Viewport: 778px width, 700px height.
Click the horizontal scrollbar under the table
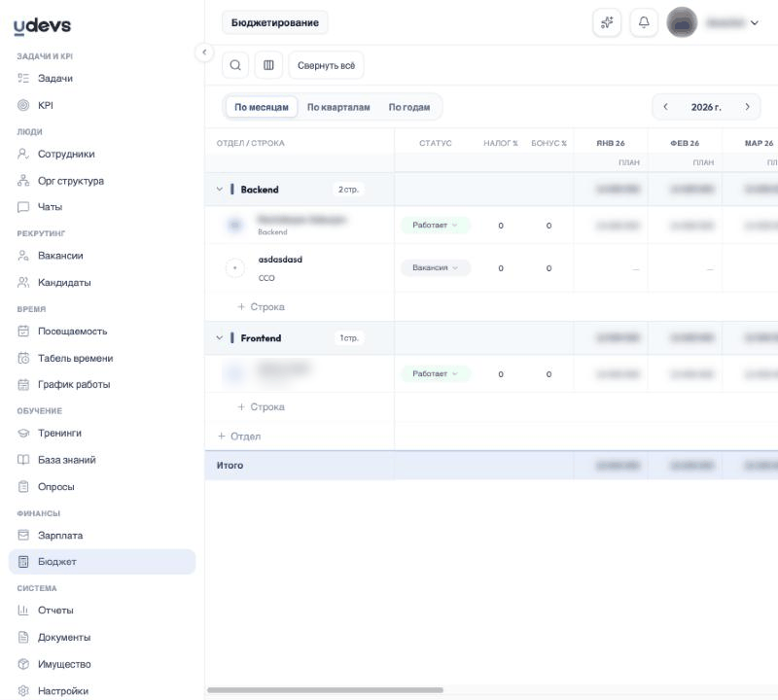pos(325,690)
